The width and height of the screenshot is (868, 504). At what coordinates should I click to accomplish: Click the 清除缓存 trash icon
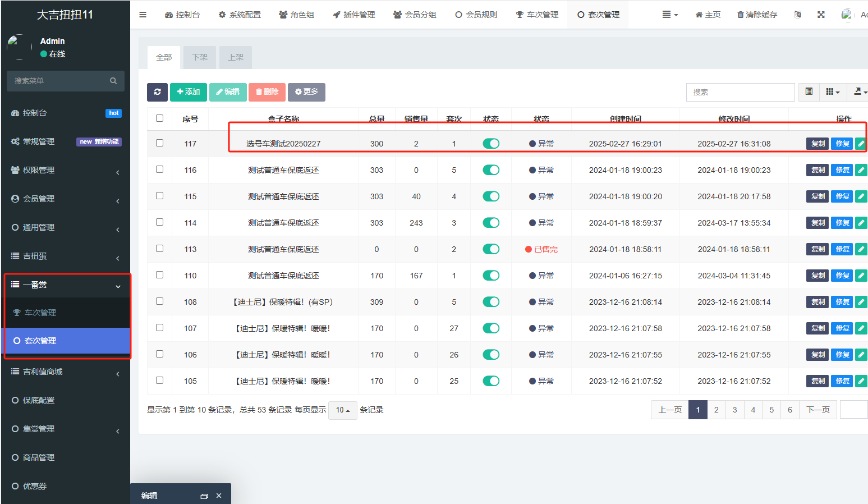pyautogui.click(x=741, y=15)
